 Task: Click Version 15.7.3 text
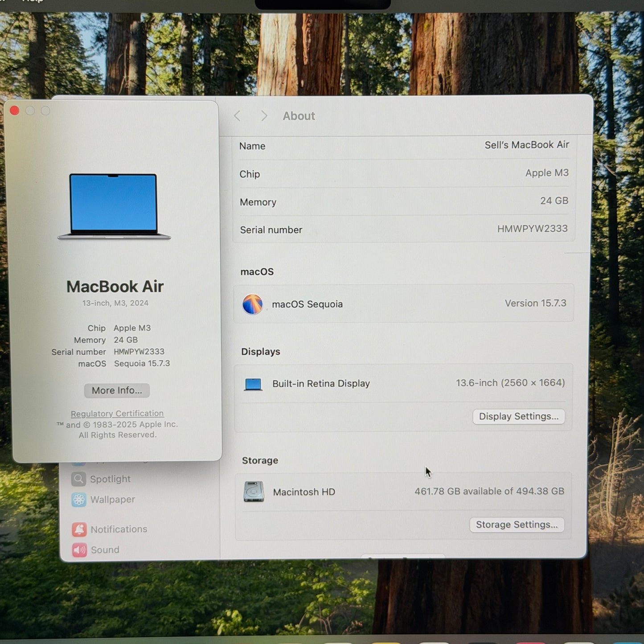[x=536, y=303]
